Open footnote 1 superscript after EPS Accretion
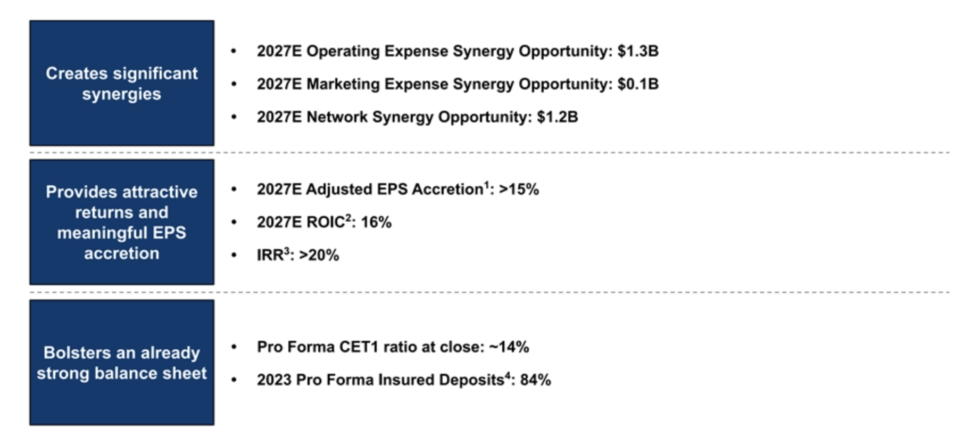The image size is (980, 444). 486,185
